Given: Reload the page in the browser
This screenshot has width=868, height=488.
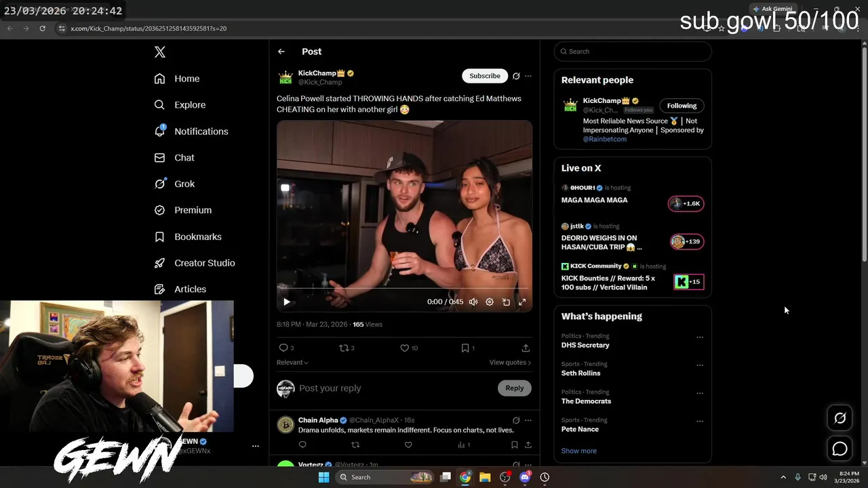Looking at the screenshot, I should (42, 28).
